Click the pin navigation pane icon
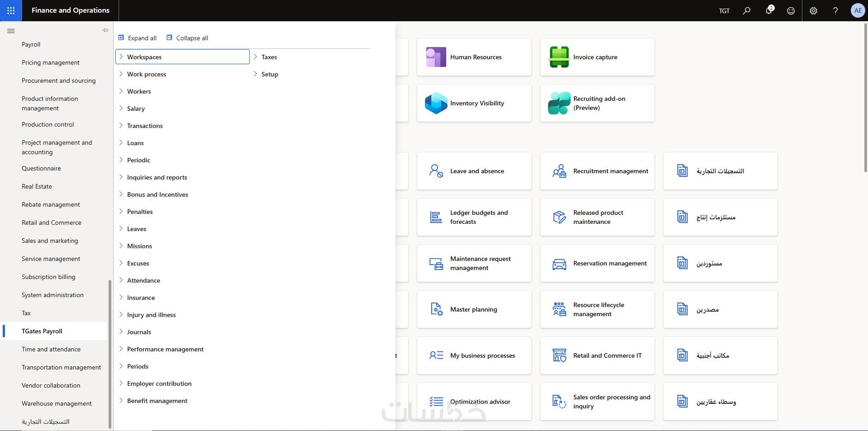Image resolution: width=868 pixels, height=431 pixels. 105,30
